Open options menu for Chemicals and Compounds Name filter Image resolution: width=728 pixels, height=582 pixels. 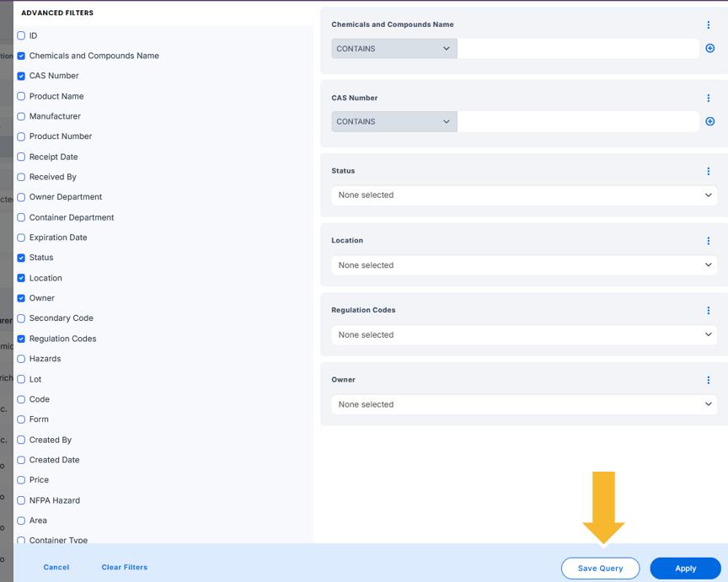tap(708, 25)
